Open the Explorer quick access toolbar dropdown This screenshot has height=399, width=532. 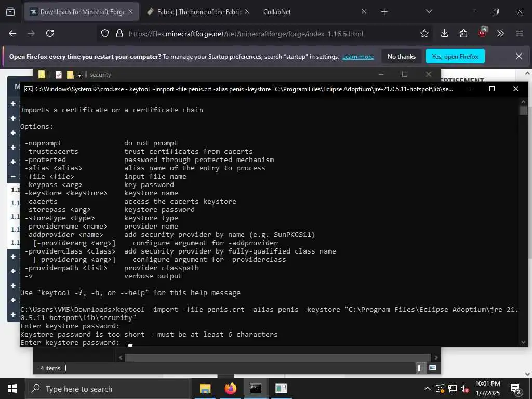tap(79, 75)
